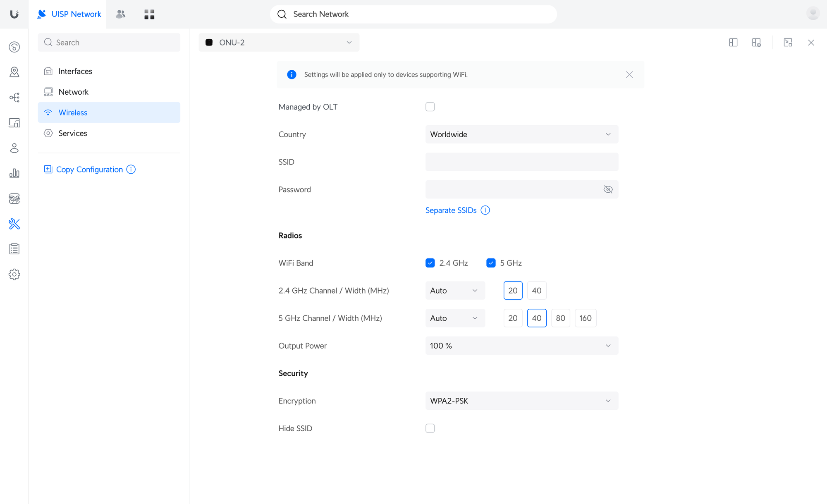The image size is (827, 504).
Task: Open the Country dropdown showing Worldwide
Action: click(x=521, y=134)
